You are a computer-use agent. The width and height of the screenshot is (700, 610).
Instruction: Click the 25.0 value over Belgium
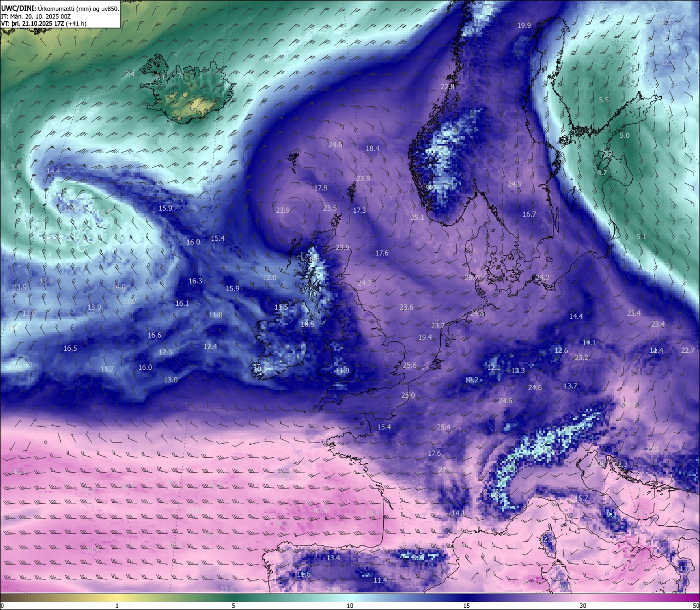point(408,395)
